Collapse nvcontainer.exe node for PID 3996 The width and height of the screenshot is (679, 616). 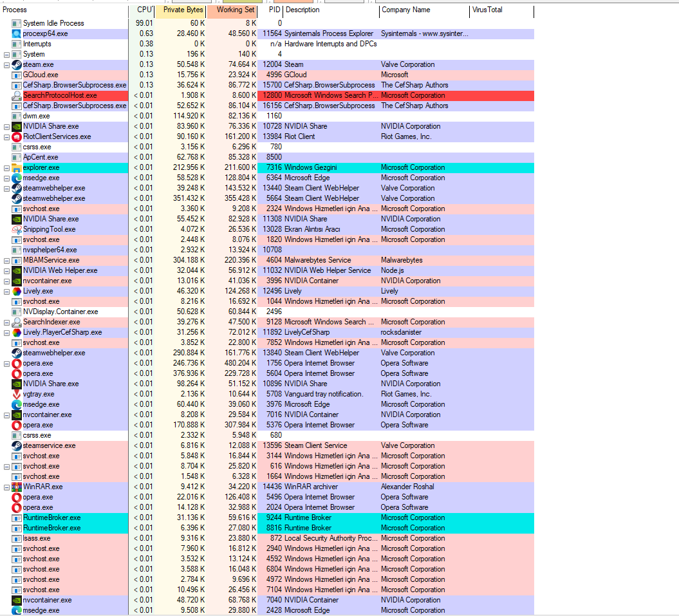coord(6,281)
